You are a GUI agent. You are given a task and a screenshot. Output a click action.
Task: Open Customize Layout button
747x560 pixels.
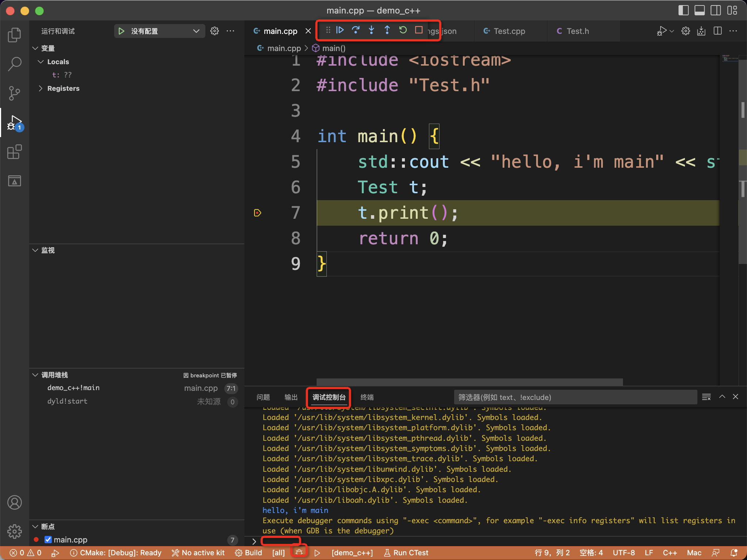[x=732, y=10]
